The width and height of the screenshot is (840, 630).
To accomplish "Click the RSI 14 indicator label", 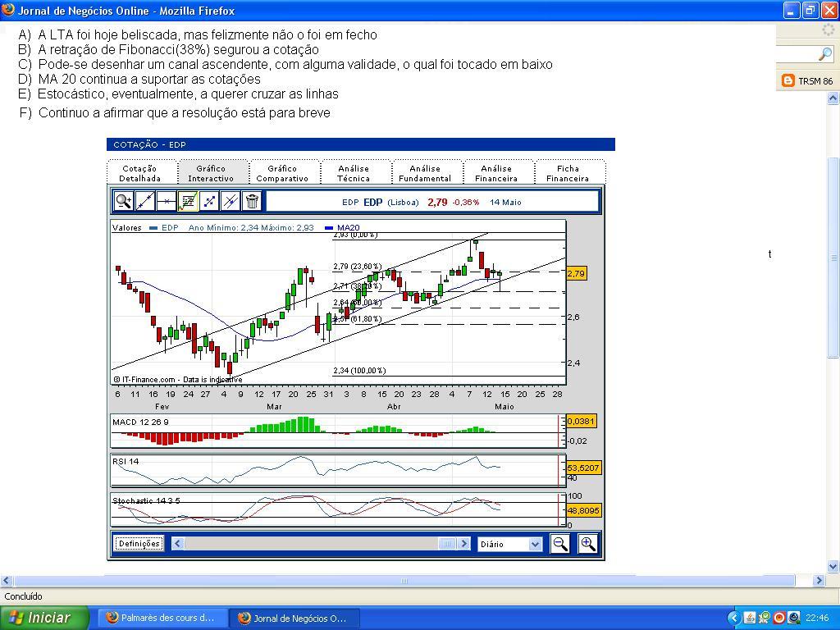I will 126,461.
